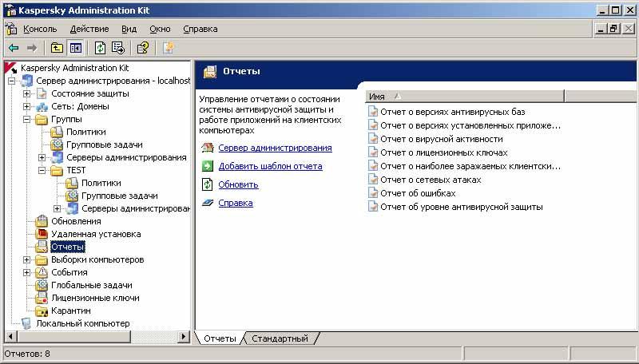The image size is (639, 364).
Task: Switch to the Отчеты bottom tab
Action: coord(220,338)
